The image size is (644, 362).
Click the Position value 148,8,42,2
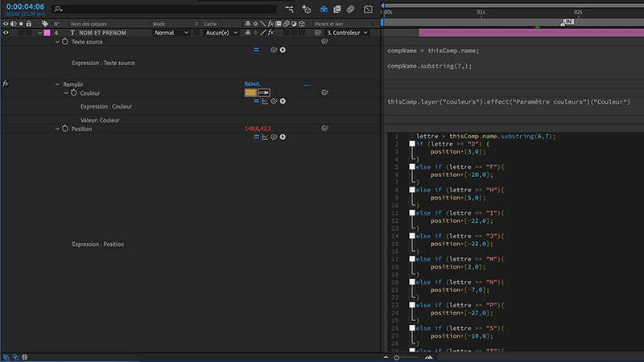(258, 129)
